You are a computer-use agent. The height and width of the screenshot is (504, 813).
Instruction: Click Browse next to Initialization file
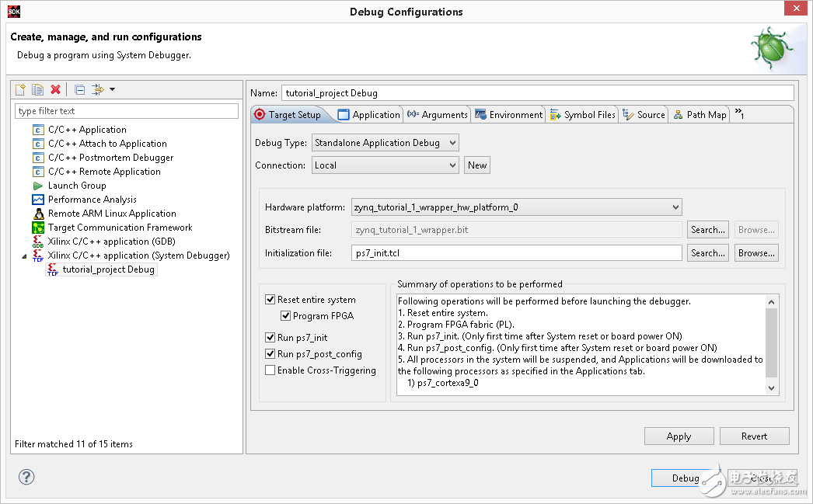(756, 253)
